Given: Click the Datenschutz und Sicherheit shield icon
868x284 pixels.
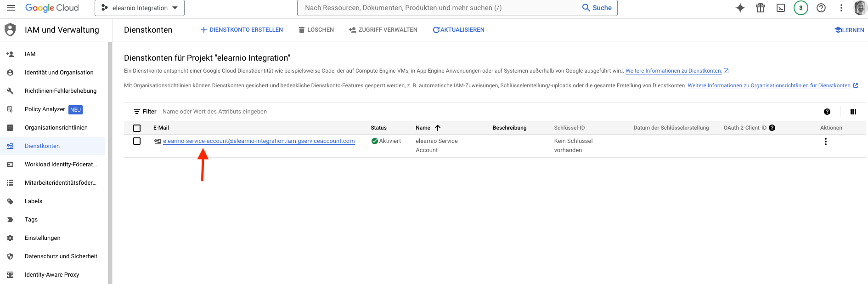Looking at the screenshot, I should (x=10, y=256).
